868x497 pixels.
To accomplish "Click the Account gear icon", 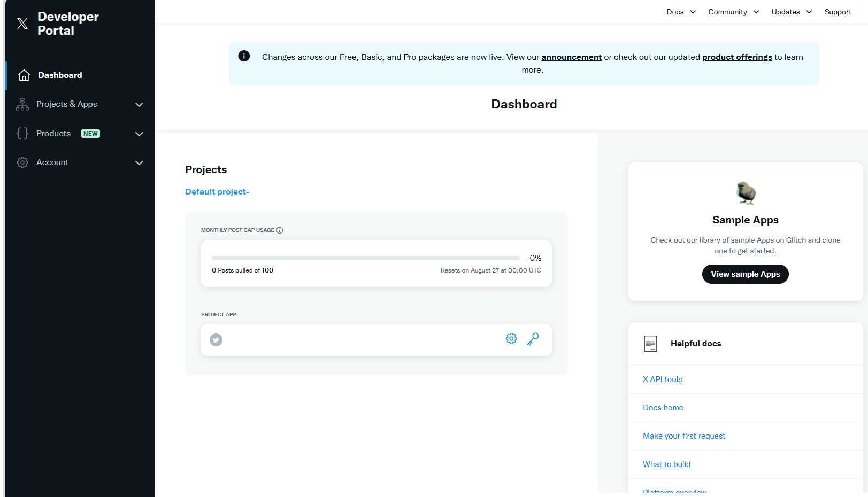I will coord(22,162).
